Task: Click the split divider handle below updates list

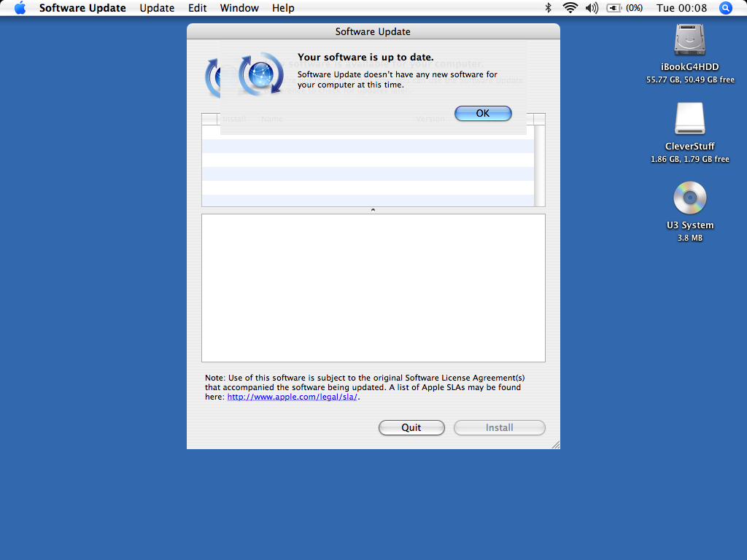Action: [373, 210]
